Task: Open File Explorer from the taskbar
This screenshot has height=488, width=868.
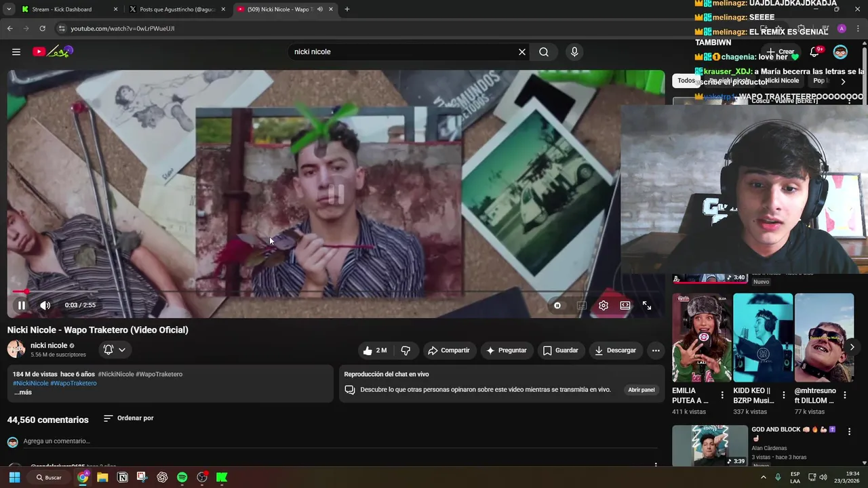Action: [102, 477]
